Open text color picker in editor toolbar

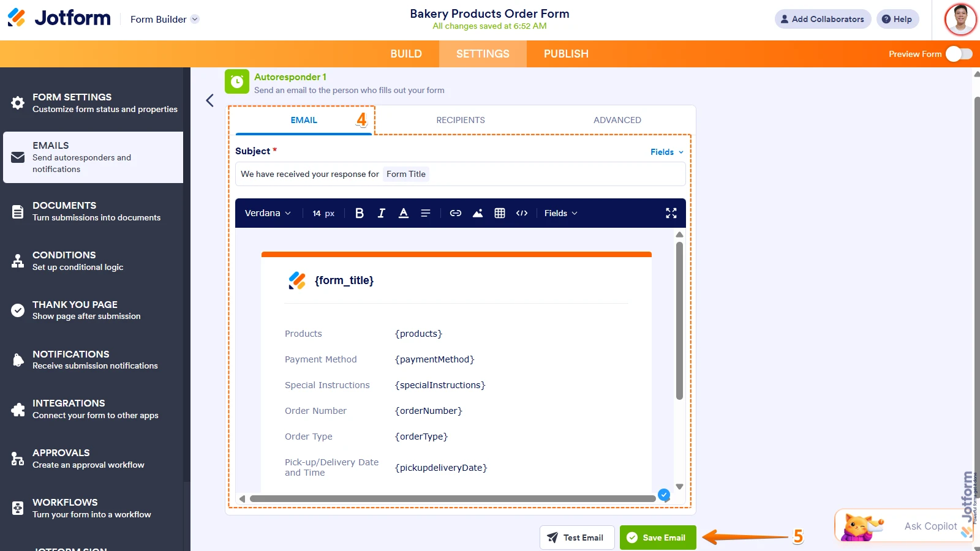404,213
